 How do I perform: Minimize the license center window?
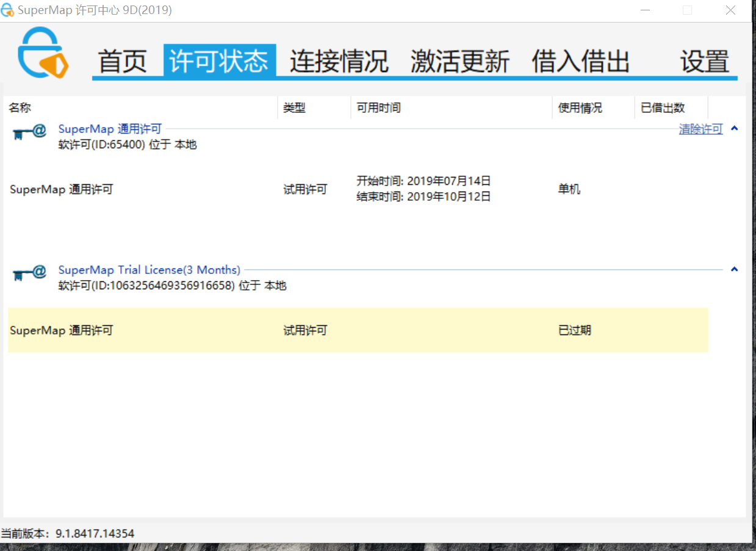[645, 10]
